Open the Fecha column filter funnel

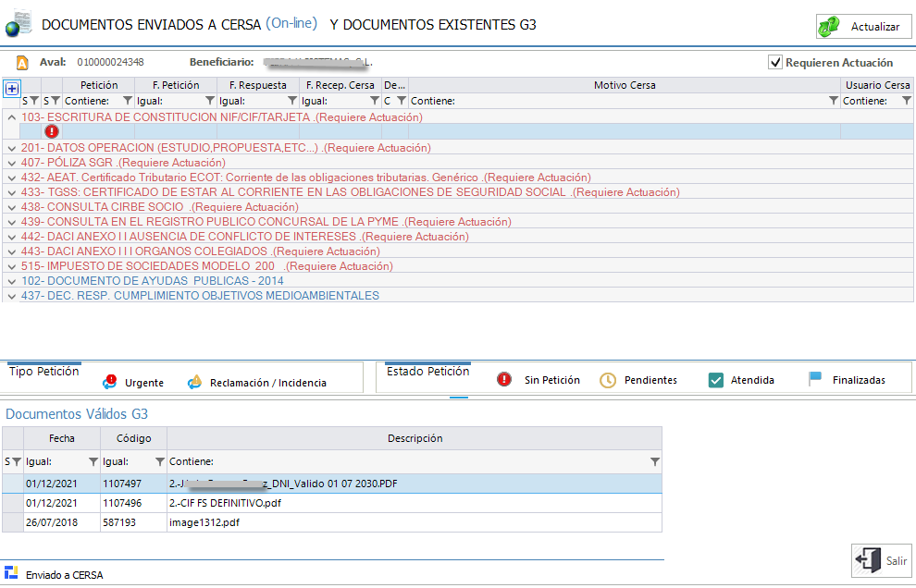pyautogui.click(x=93, y=462)
